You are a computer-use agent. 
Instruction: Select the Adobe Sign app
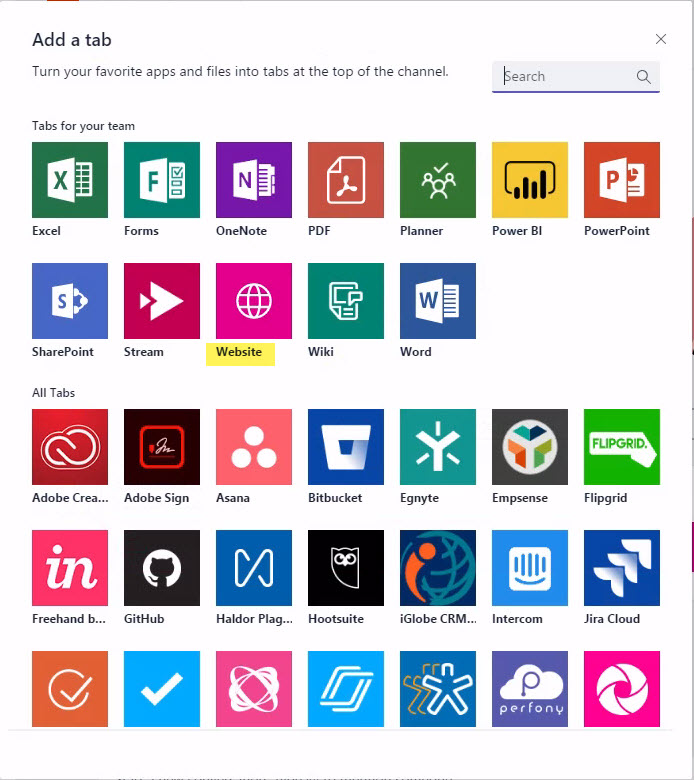(x=162, y=447)
